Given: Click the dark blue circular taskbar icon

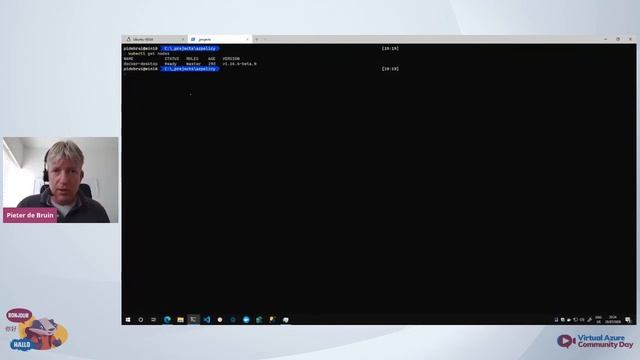Looking at the screenshot, I should 233,320.
